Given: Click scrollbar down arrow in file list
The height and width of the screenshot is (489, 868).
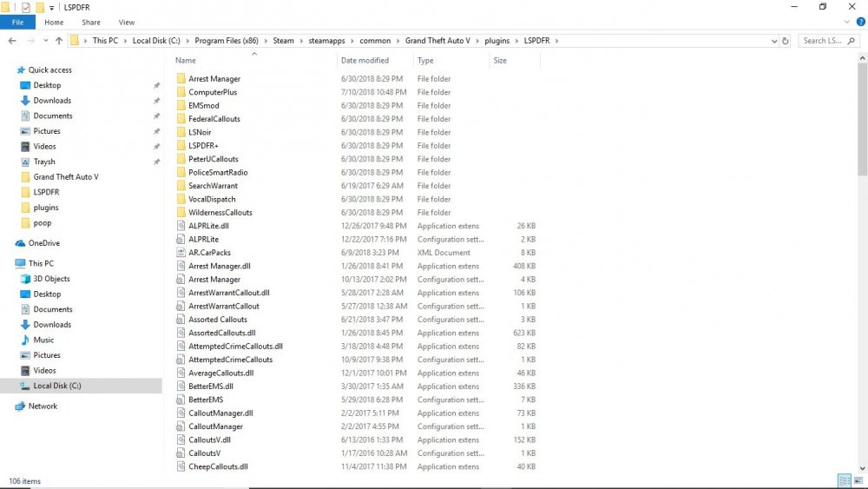Looking at the screenshot, I should point(863,468).
